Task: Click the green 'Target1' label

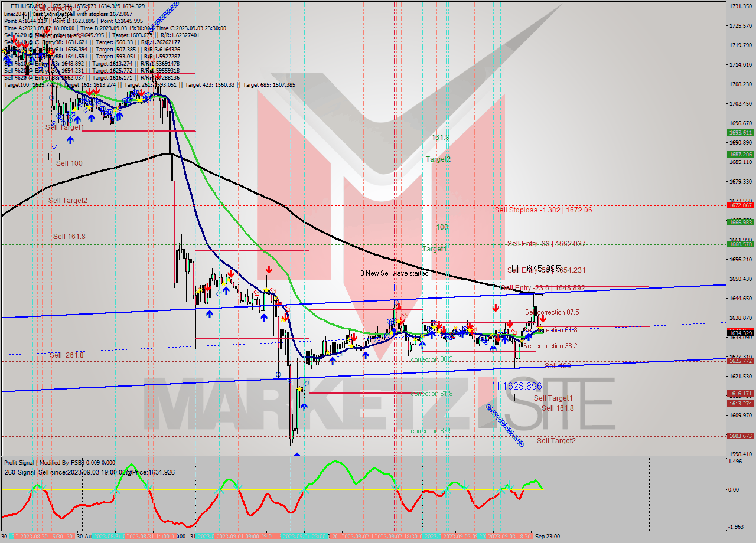Action: (x=435, y=249)
